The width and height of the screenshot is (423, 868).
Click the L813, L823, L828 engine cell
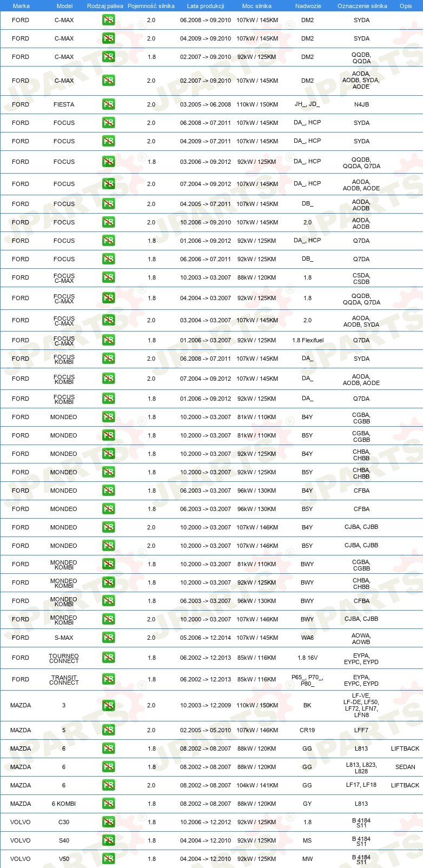pyautogui.click(x=361, y=768)
